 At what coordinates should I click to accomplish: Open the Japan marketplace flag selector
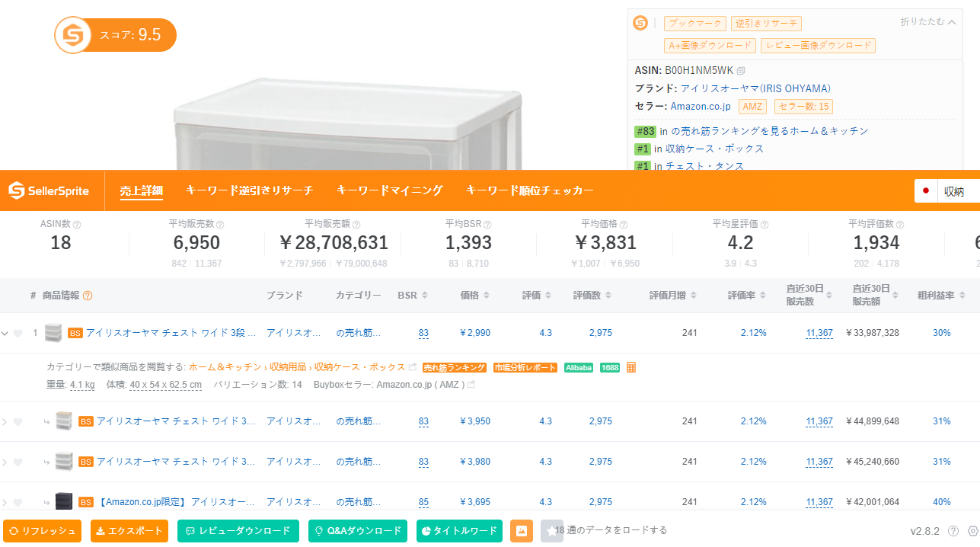pos(926,191)
